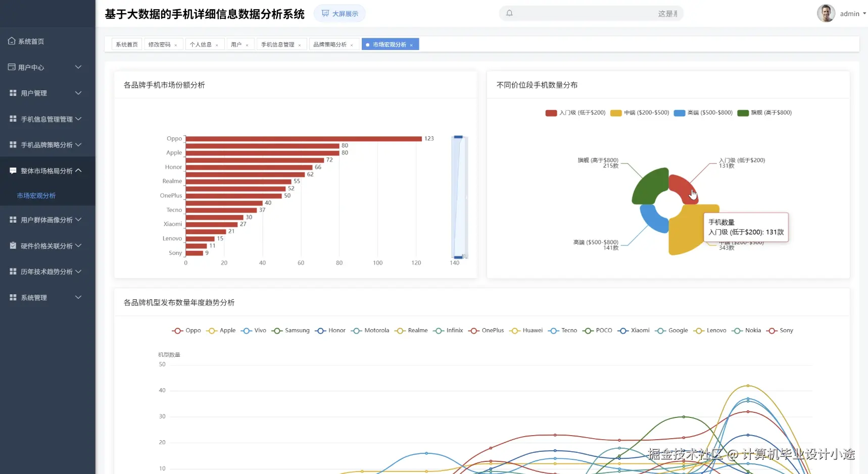The width and height of the screenshot is (868, 474).
Task: Hide the Infinix line via legend
Action: point(448,331)
